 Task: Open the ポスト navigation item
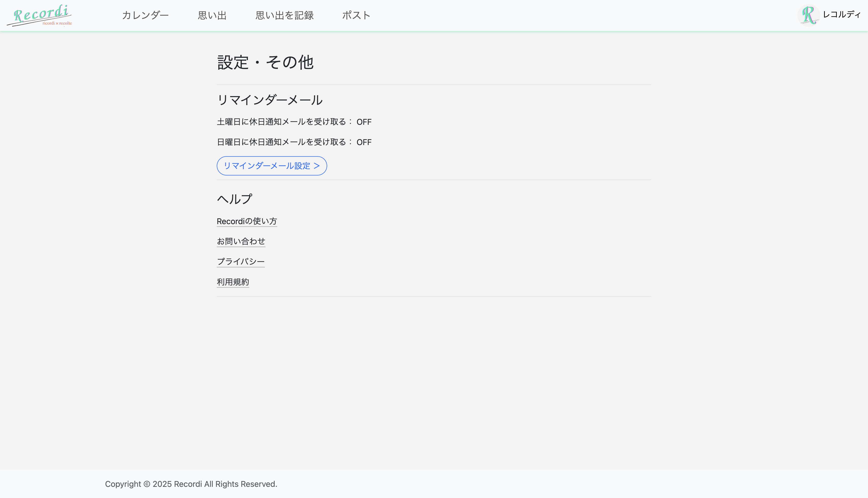pyautogui.click(x=356, y=15)
